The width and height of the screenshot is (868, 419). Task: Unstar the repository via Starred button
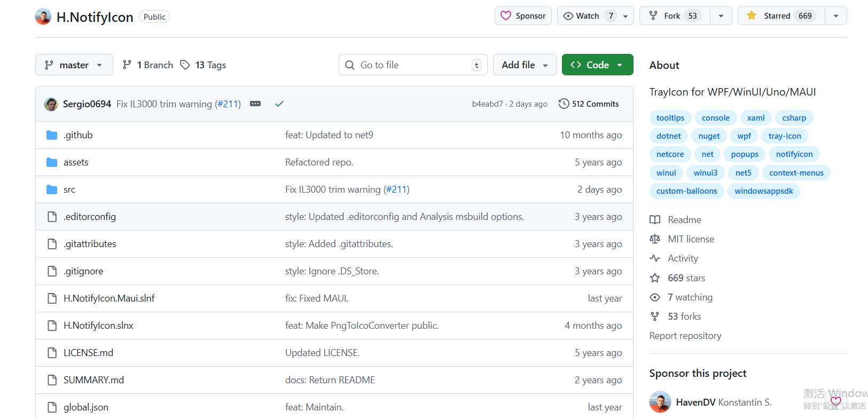click(x=781, y=16)
